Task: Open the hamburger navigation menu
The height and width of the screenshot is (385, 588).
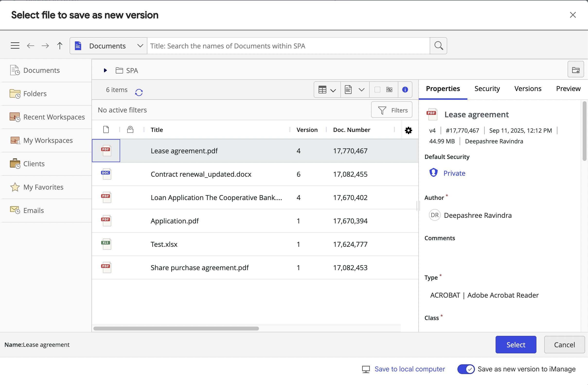Action: point(15,46)
